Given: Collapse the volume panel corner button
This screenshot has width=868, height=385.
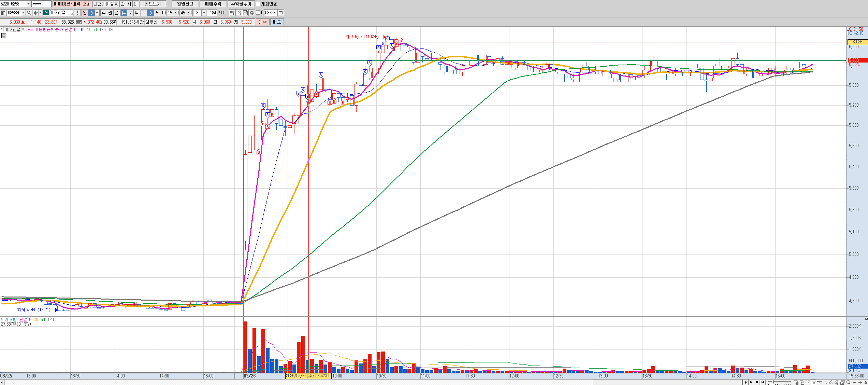Looking at the screenshot, I should coord(866,319).
